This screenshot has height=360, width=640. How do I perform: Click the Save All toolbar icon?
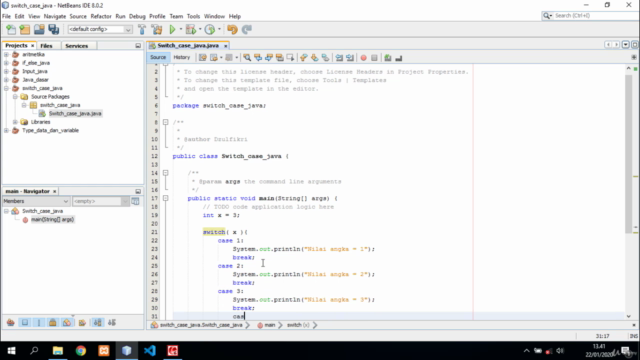(53, 29)
